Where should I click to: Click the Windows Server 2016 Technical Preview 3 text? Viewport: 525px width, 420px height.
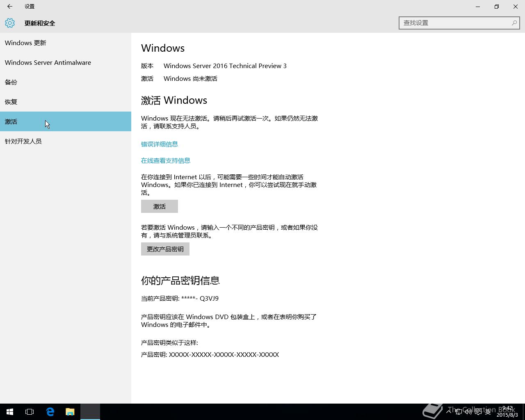pyautogui.click(x=225, y=66)
